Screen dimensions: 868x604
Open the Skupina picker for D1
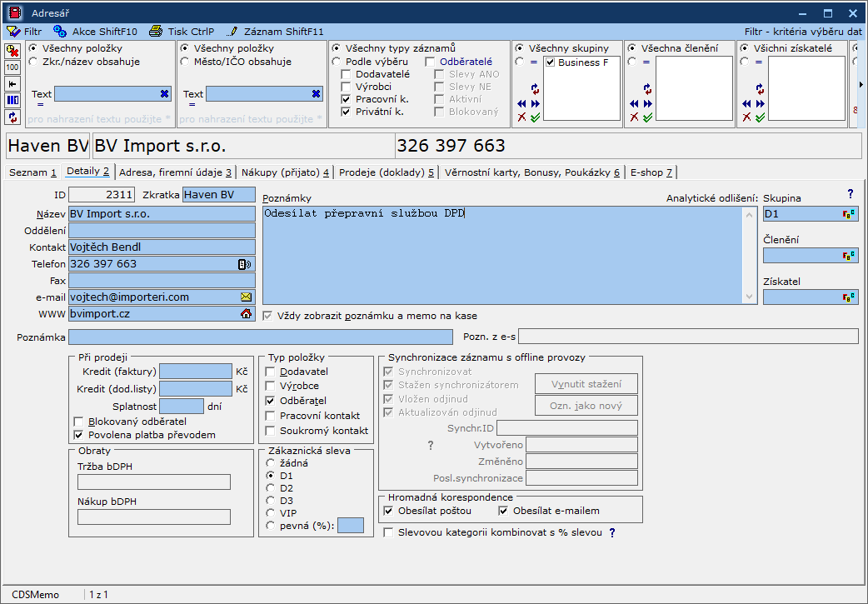click(x=848, y=214)
